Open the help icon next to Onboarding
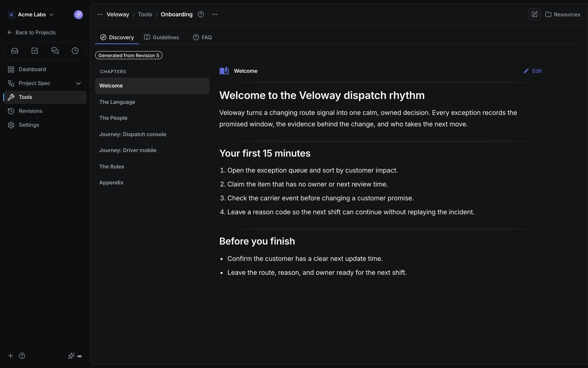The image size is (588, 368). click(201, 14)
